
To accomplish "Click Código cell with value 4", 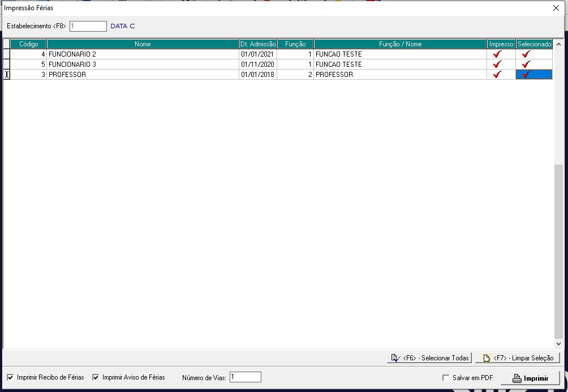I will (x=29, y=54).
